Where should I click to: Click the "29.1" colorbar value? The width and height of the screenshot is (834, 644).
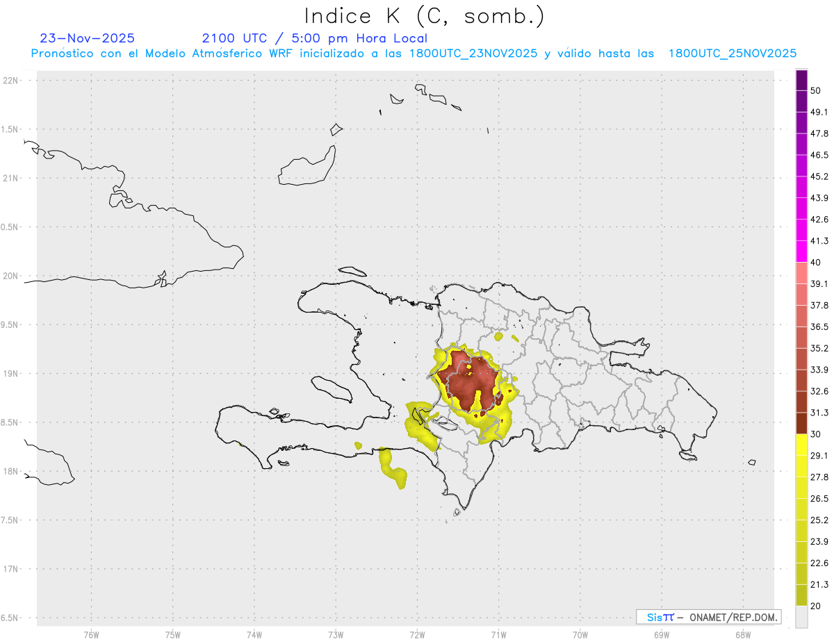[819, 456]
